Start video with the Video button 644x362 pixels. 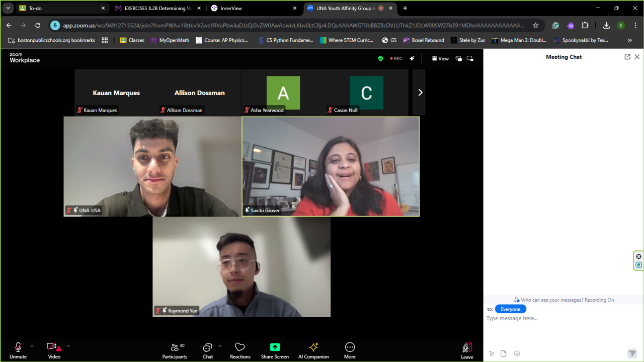click(54, 350)
